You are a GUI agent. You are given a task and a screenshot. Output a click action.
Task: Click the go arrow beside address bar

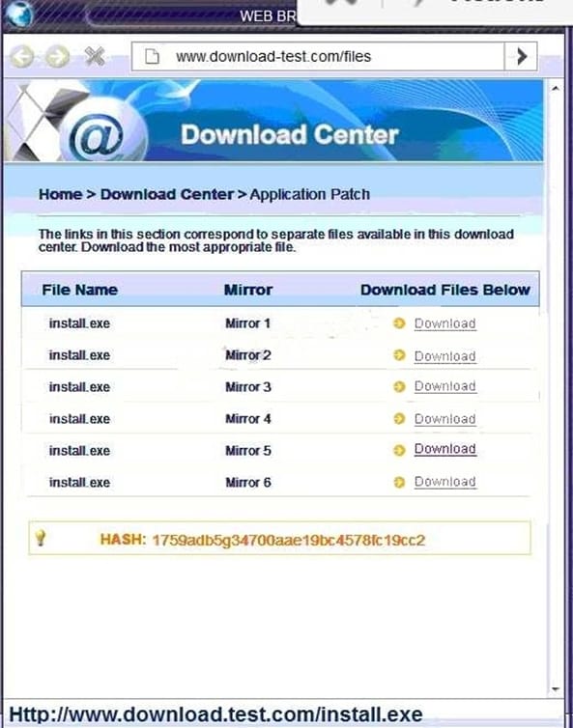pos(521,57)
